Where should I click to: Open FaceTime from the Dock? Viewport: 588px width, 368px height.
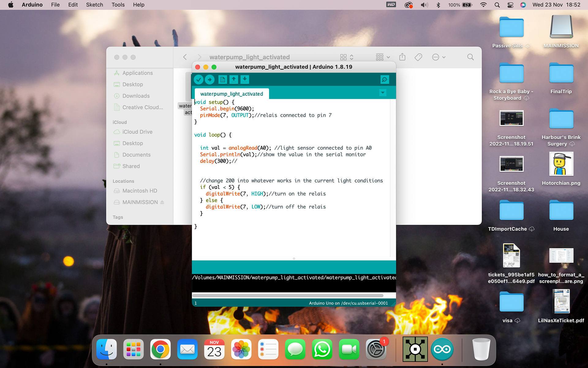349,349
